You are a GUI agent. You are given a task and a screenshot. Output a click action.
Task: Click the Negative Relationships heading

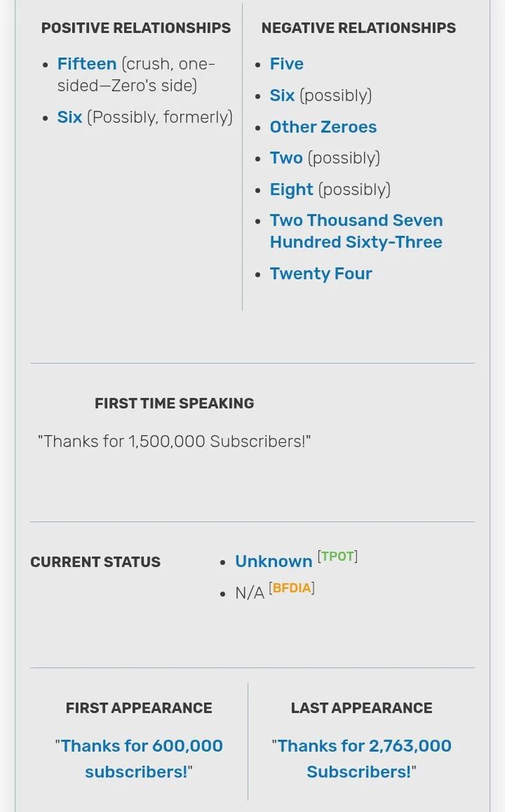coord(358,28)
